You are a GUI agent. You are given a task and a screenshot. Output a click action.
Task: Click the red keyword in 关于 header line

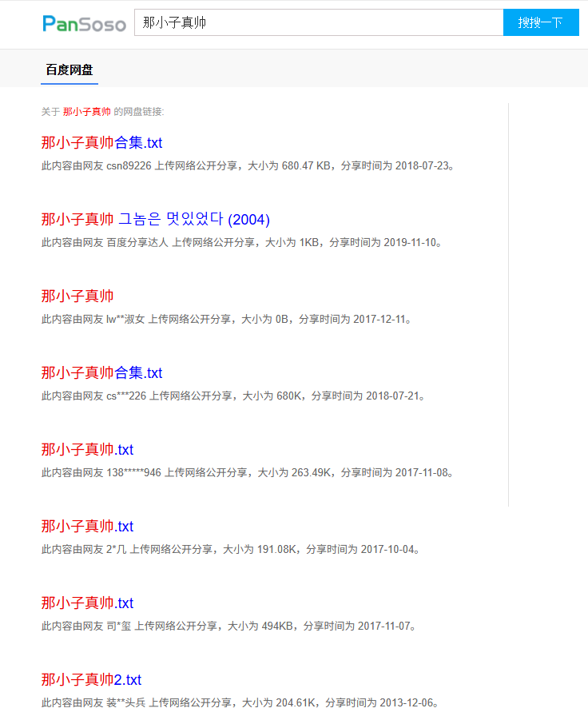click(x=86, y=112)
